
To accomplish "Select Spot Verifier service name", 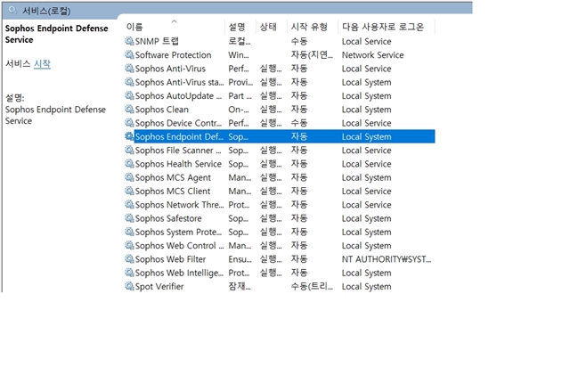I will [x=159, y=287].
